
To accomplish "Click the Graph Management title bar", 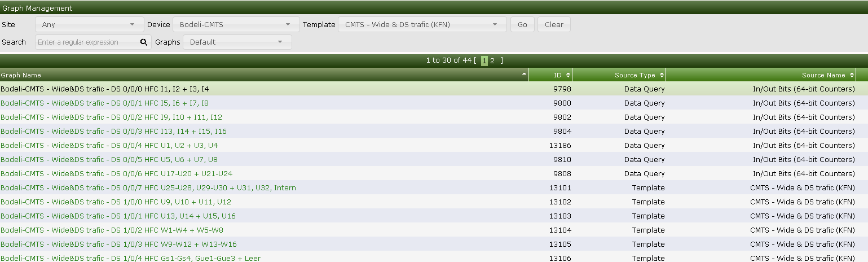I will [x=434, y=8].
